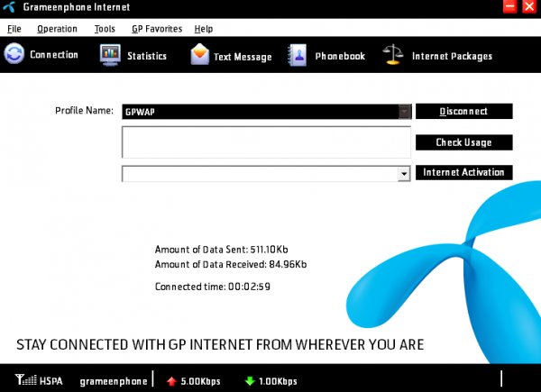Click the Internet Activation button
Screen dimensions: 541x392
(x=464, y=172)
